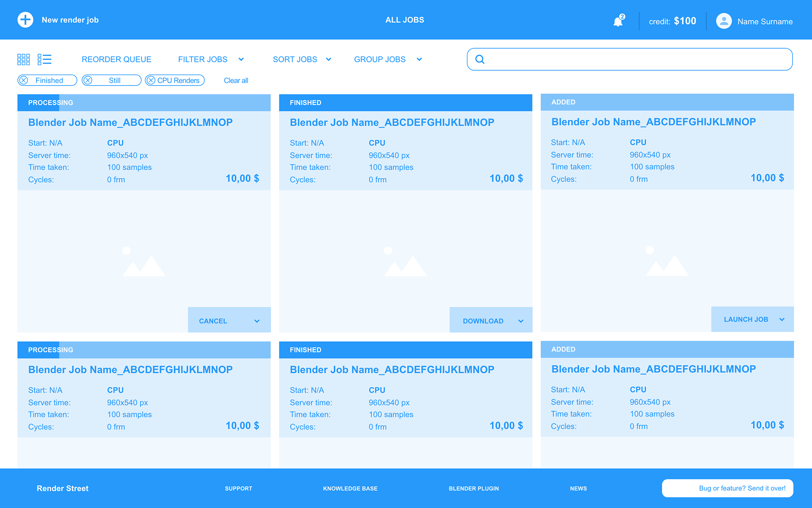Screen dimensions: 812x508
Task: Open the arrow next to Download
Action: click(521, 321)
